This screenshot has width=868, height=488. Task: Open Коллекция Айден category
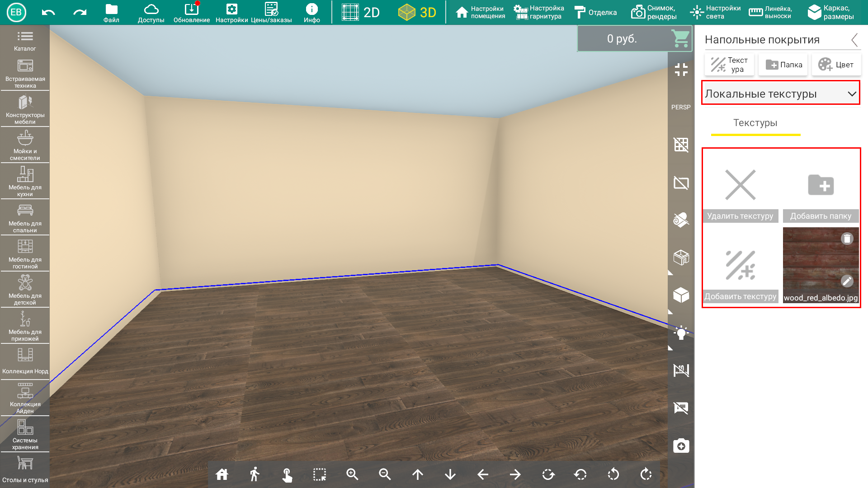[25, 398]
